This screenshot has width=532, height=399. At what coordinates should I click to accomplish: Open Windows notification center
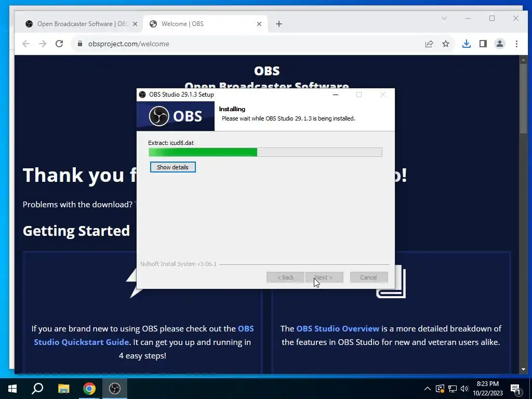(x=516, y=389)
